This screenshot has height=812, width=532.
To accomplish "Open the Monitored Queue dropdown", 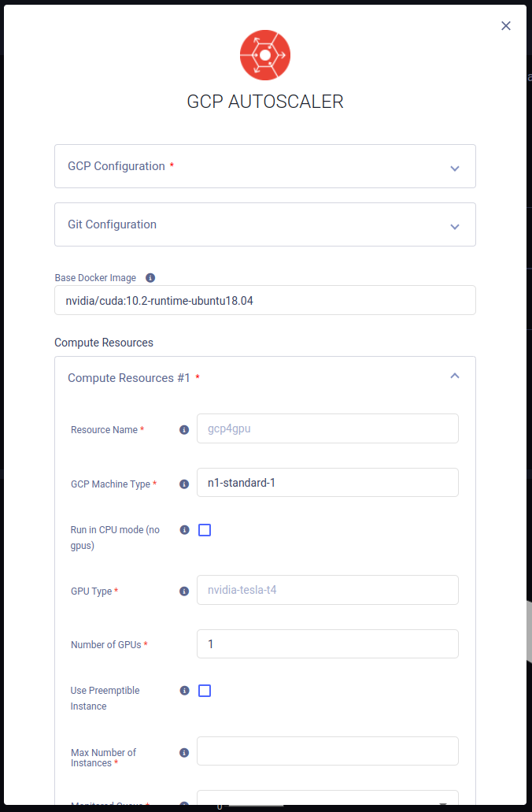I will (x=327, y=799).
